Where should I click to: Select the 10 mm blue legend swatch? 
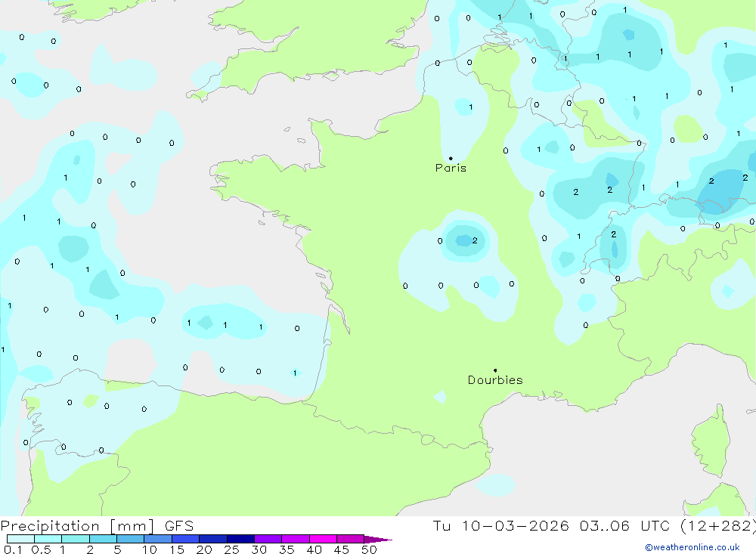[x=158, y=539]
